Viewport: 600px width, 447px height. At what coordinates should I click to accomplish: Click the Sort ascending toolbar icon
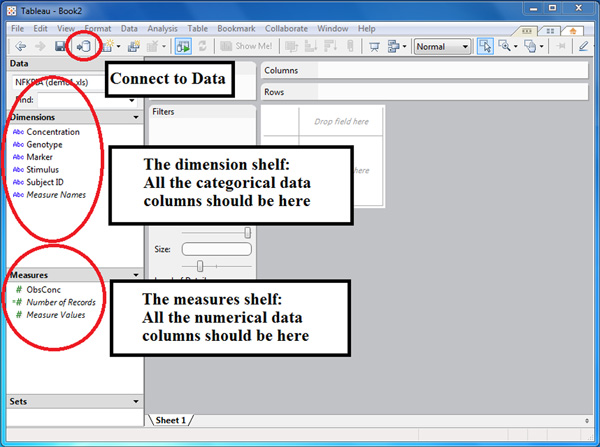(x=310, y=46)
